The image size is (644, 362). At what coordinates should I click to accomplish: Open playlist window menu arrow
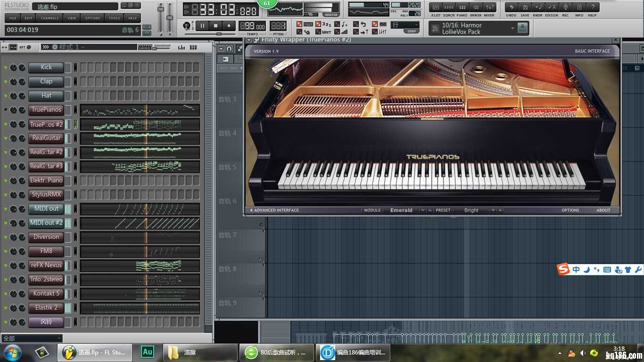point(221,49)
